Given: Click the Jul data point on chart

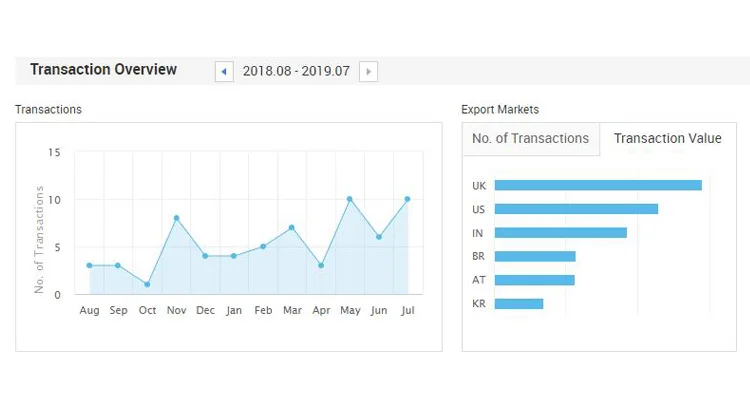Looking at the screenshot, I should pos(408,199).
